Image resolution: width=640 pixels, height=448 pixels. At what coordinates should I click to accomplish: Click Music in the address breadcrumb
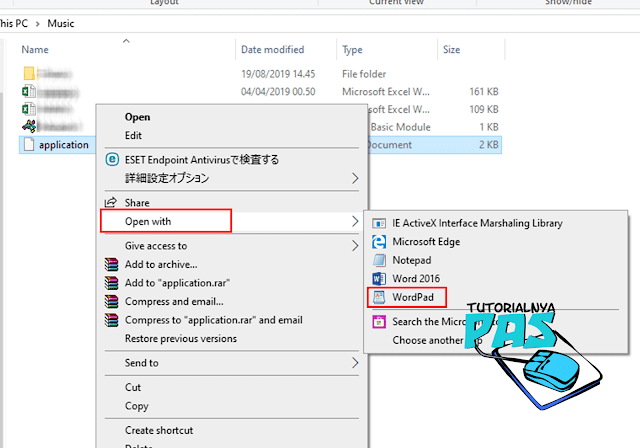point(61,24)
